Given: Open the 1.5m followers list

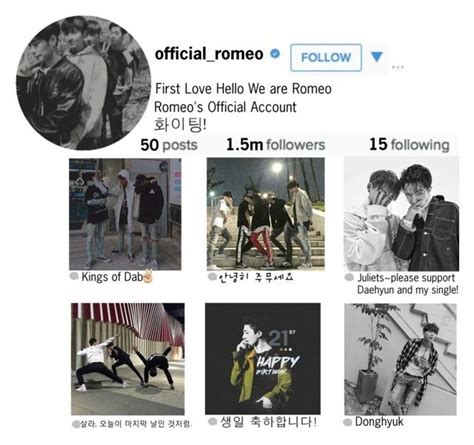Looking at the screenshot, I should (275, 145).
